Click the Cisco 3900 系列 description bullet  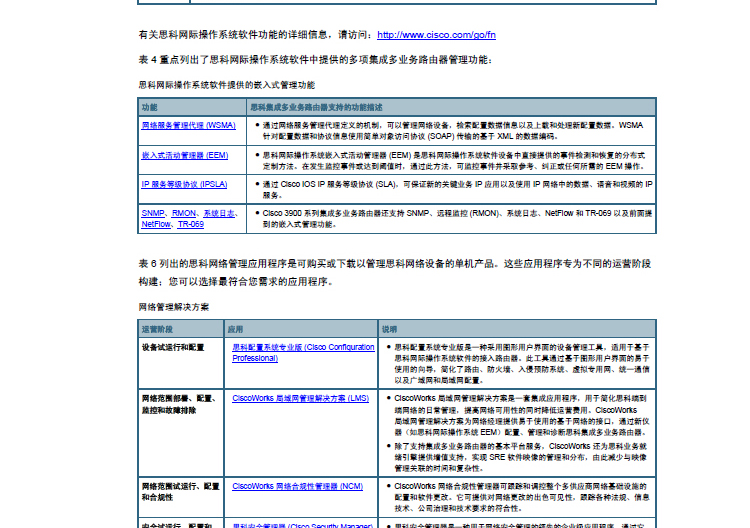tap(457, 219)
